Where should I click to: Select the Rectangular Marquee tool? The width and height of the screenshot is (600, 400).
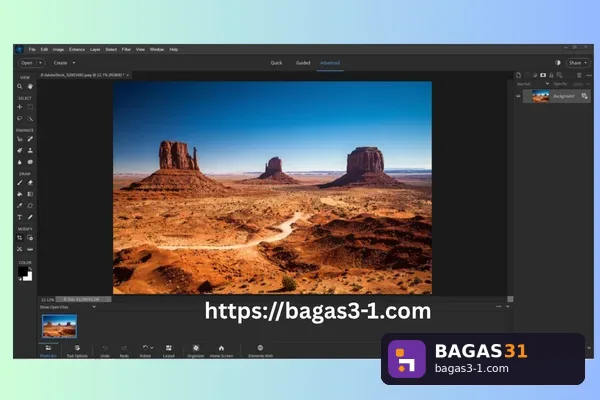(x=30, y=107)
